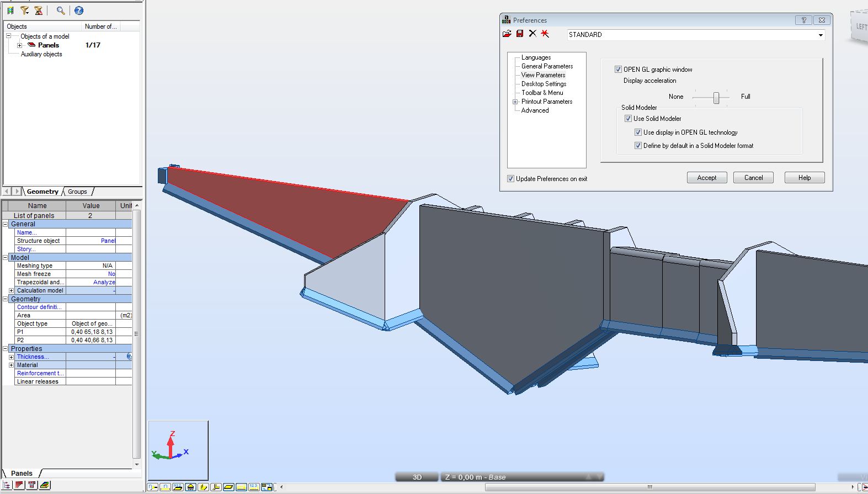This screenshot has width=868, height=494.
Task: Expand the Calculation model row
Action: 11,290
